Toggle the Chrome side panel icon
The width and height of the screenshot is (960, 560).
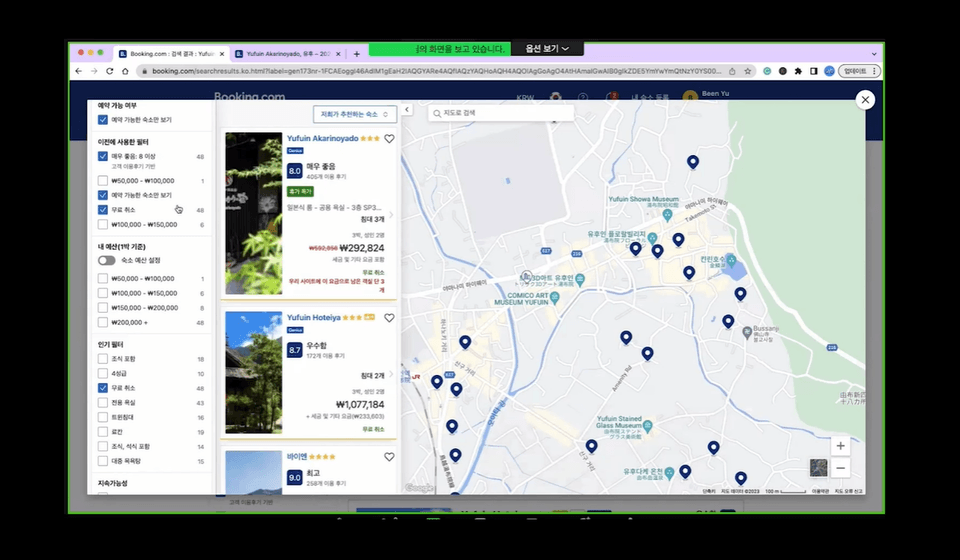[x=814, y=71]
